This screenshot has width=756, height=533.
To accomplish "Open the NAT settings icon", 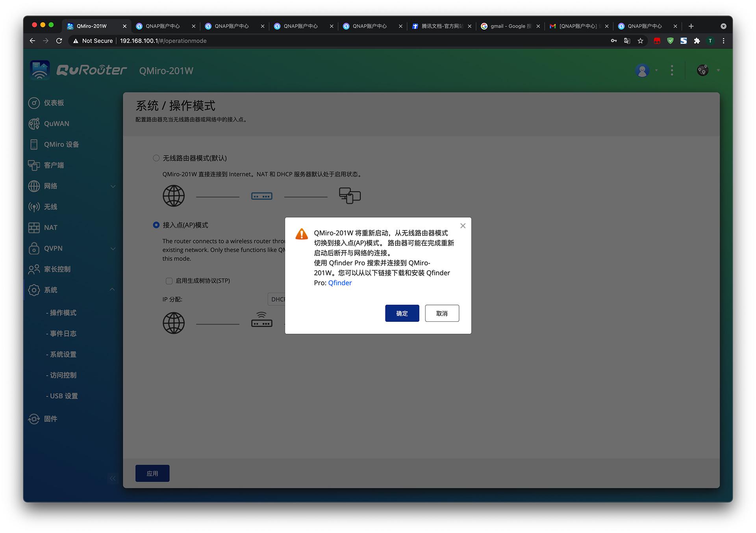I will pos(35,227).
